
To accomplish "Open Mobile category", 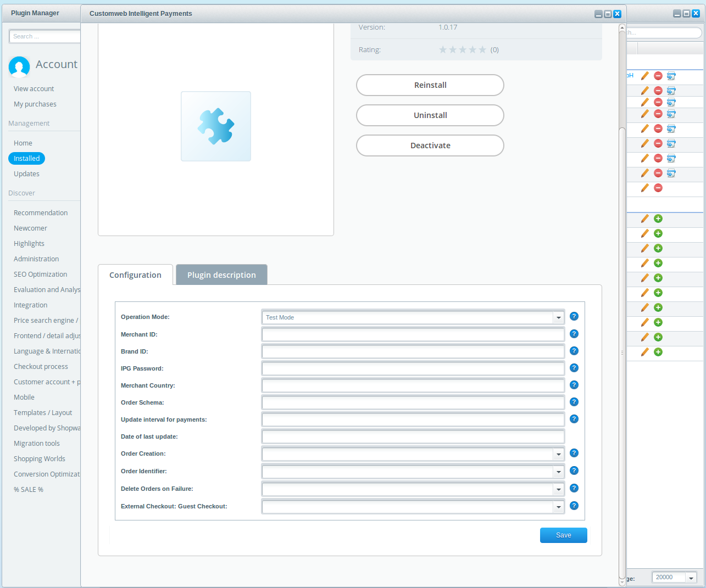I will tap(24, 397).
